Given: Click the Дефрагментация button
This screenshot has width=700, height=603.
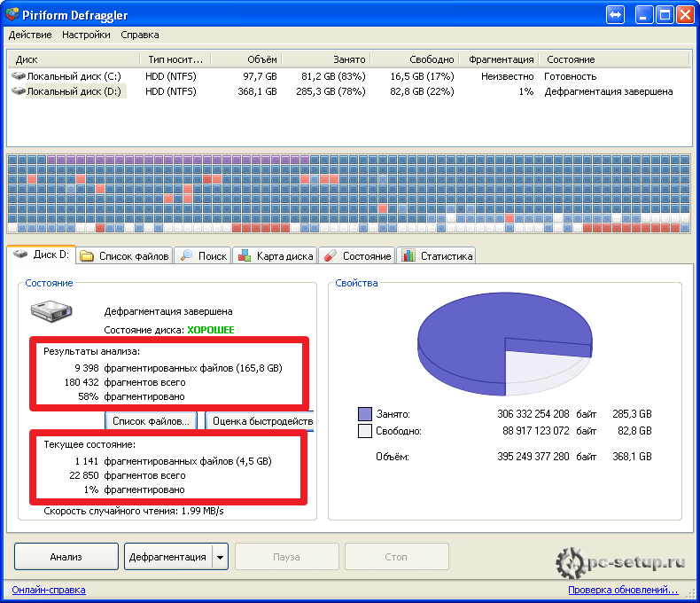Looking at the screenshot, I should pos(167,557).
